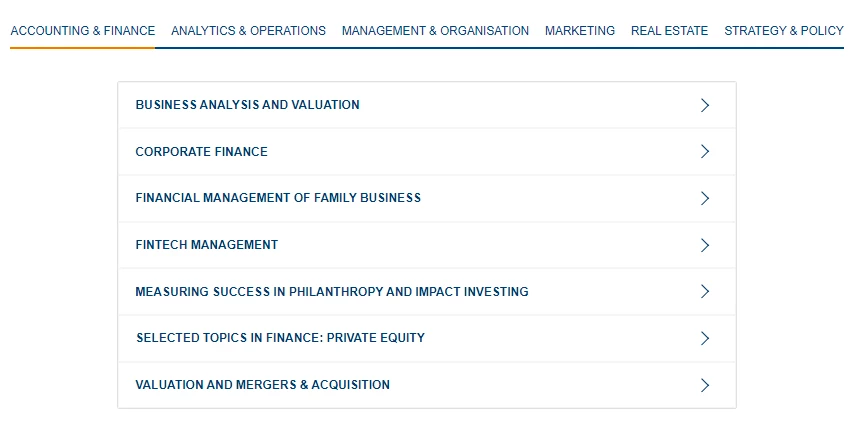This screenshot has height=426, width=867.
Task: Click chevron beside Selected Topics in Finance
Action: pyautogui.click(x=704, y=338)
